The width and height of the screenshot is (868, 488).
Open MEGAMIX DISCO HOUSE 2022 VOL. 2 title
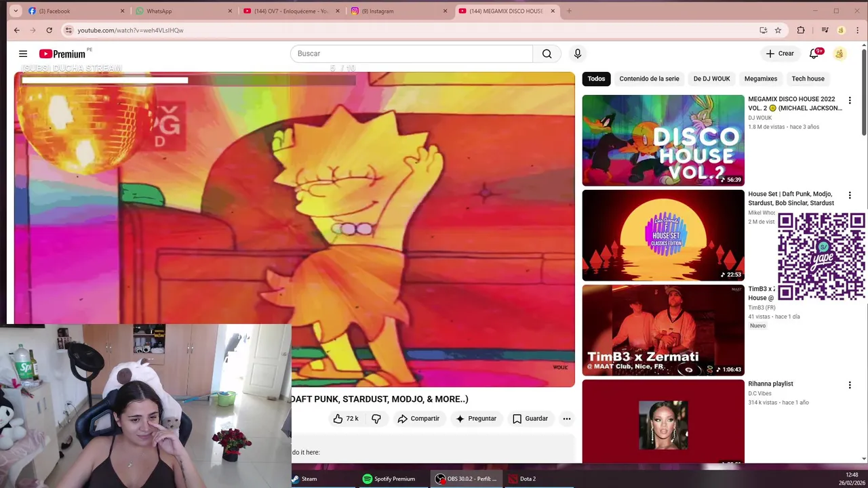[795, 103]
